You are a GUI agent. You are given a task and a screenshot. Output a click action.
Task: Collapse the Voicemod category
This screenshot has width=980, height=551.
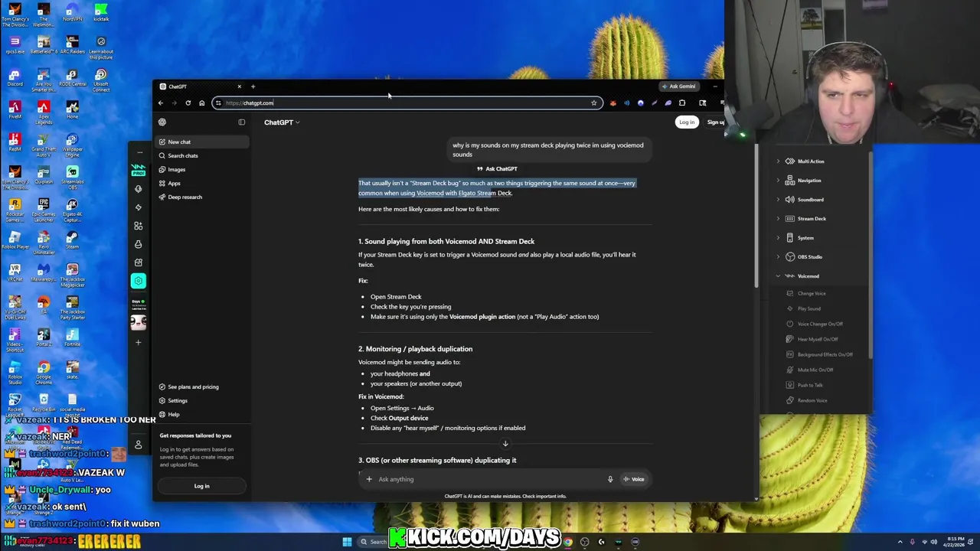point(778,276)
